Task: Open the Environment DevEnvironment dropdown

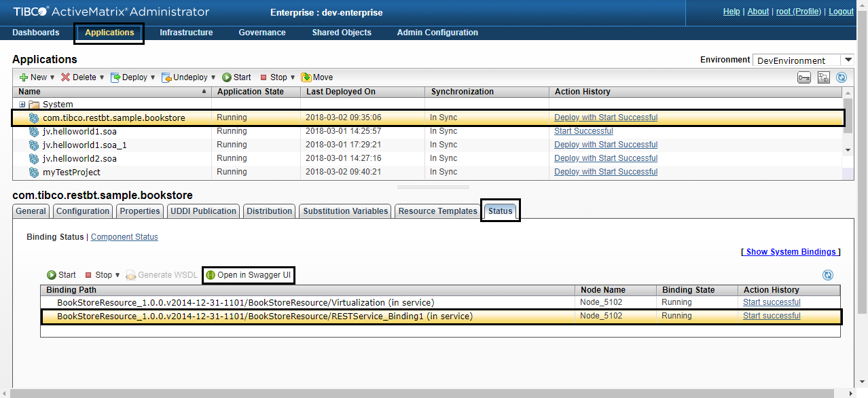Action: click(848, 60)
